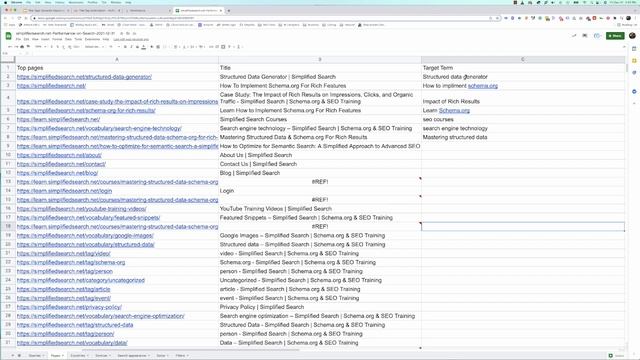Open the Data menu

pyautogui.click(x=68, y=39)
